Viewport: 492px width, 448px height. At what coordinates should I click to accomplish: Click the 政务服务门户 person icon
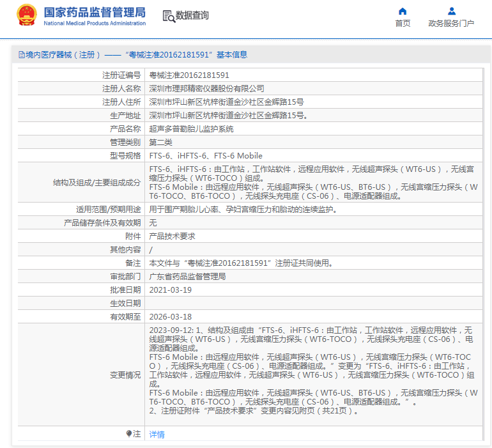[451, 11]
